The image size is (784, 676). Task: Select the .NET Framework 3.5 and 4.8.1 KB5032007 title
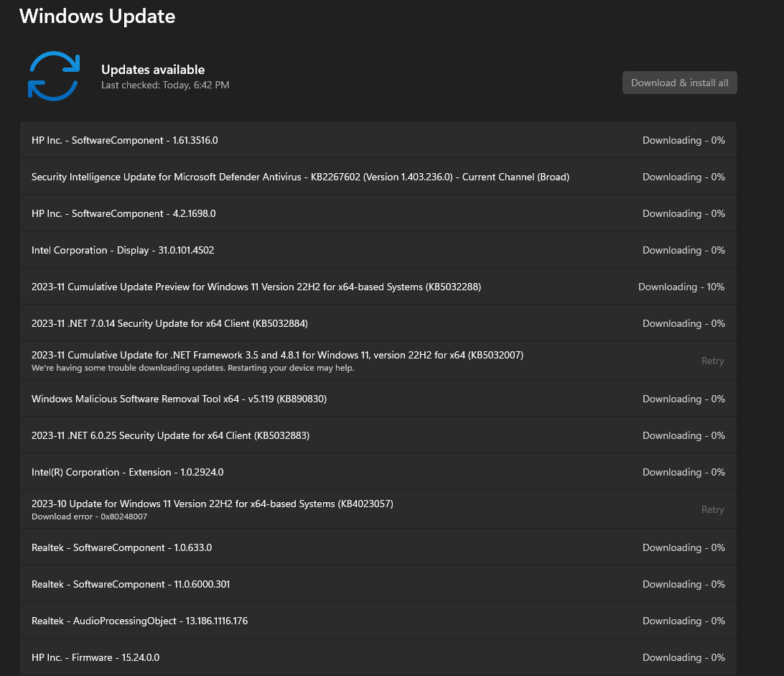pyautogui.click(x=278, y=355)
